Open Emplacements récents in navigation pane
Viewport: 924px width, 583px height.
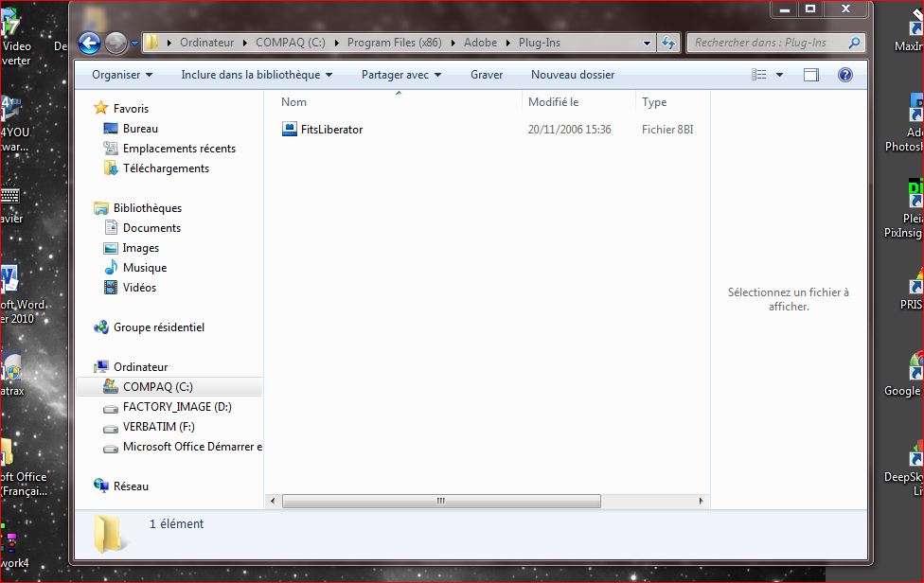click(x=179, y=149)
